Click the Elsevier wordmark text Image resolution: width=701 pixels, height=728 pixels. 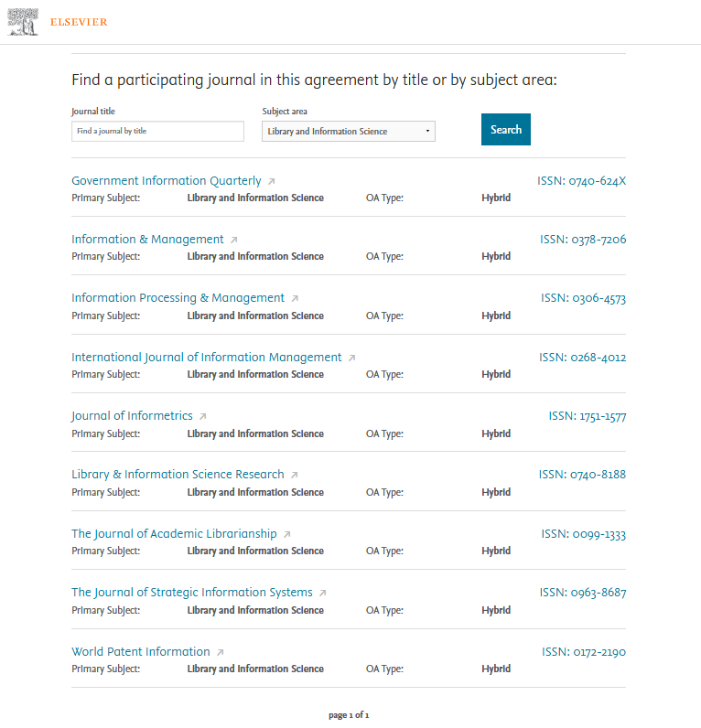79,22
